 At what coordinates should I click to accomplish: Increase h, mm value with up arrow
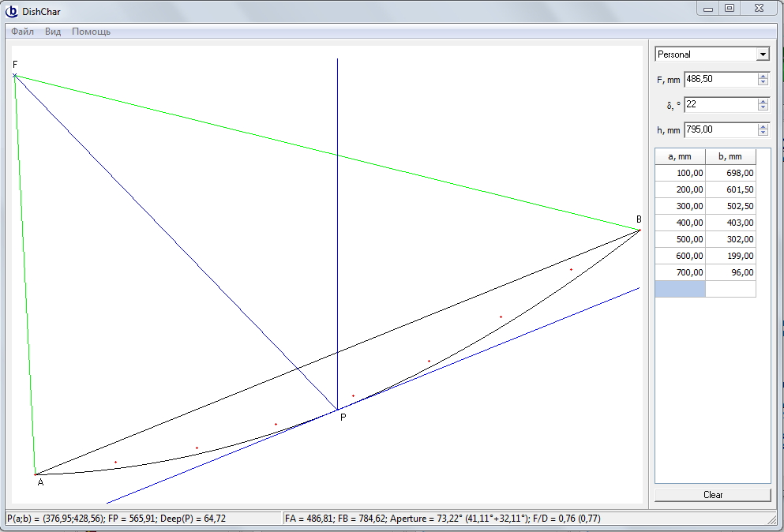point(763,126)
